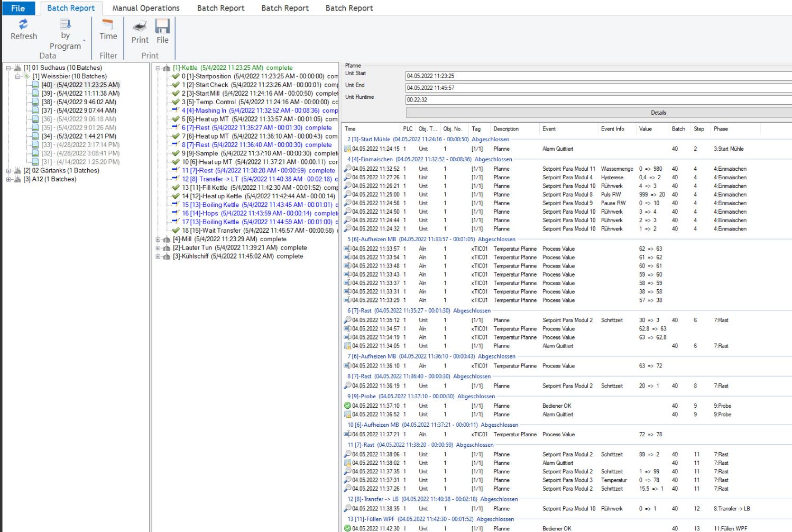
Task: Open the 6 [7]-Rast section header link
Action: coord(360,311)
